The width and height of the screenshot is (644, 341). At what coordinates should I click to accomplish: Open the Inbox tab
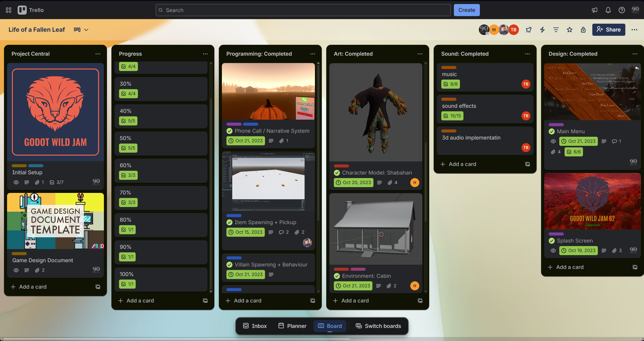pyautogui.click(x=255, y=326)
